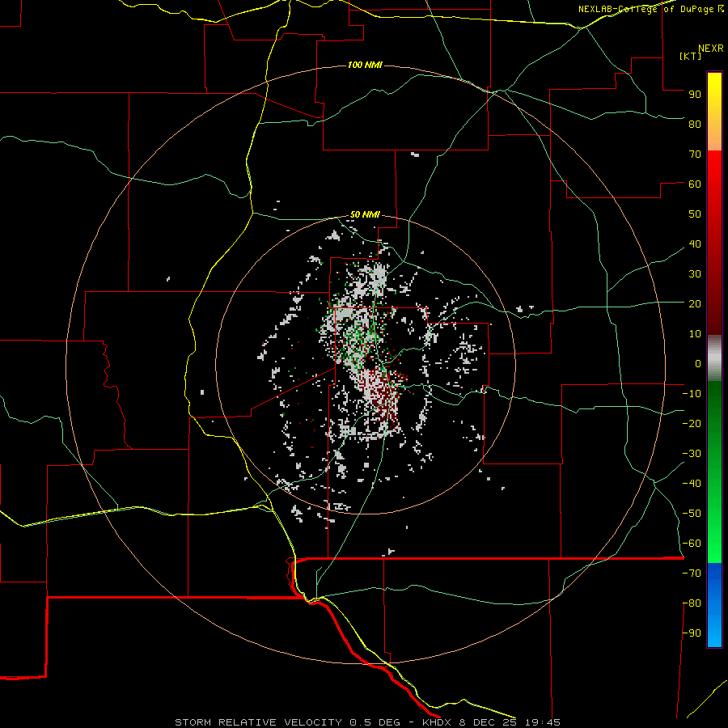This screenshot has width=728, height=728.
Task: Click the -40 value on the velocity scale
Action: (692, 484)
